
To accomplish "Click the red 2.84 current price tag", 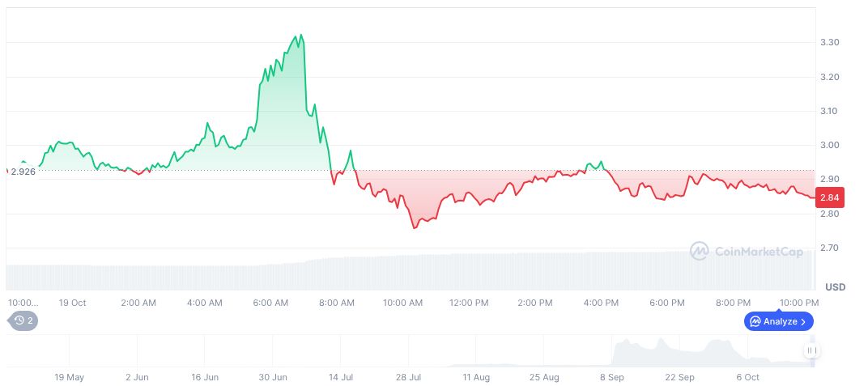I will coord(832,197).
